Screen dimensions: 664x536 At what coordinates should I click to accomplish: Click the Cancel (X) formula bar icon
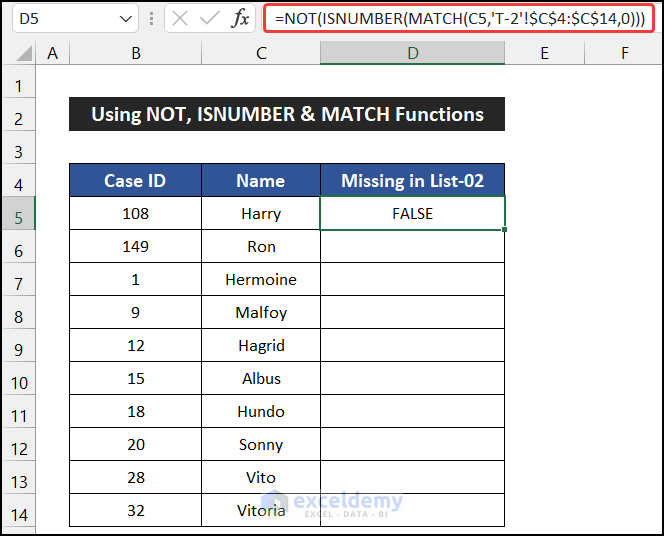(x=180, y=19)
